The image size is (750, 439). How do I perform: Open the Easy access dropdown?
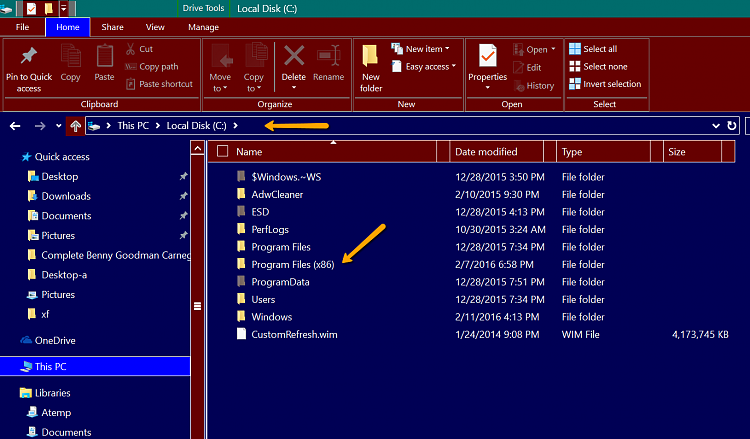[x=424, y=66]
